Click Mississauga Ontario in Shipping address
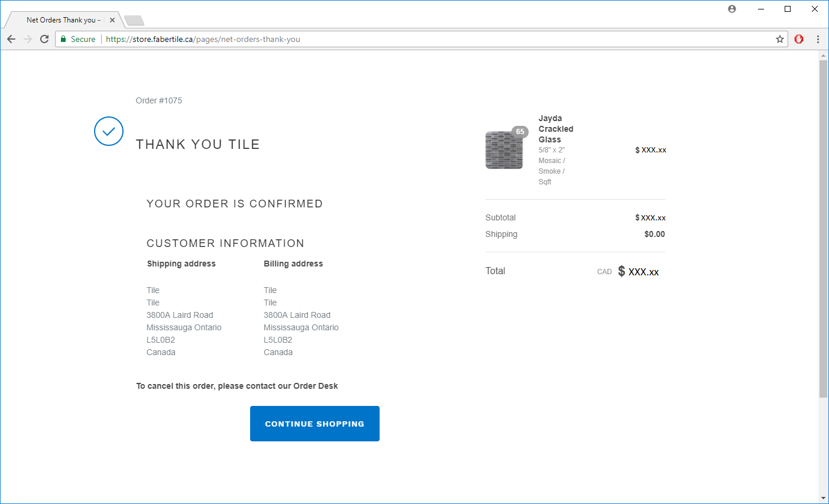The width and height of the screenshot is (829, 504). (184, 327)
